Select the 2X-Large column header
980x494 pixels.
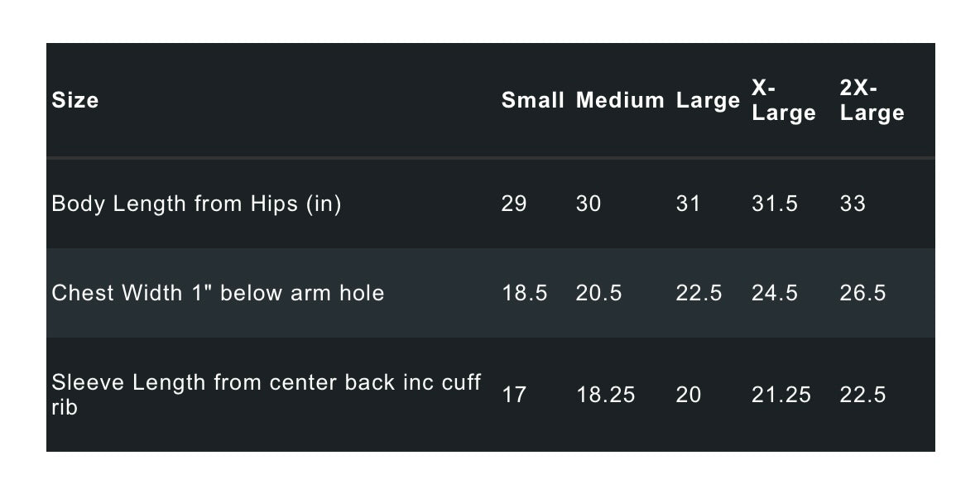pyautogui.click(x=872, y=100)
